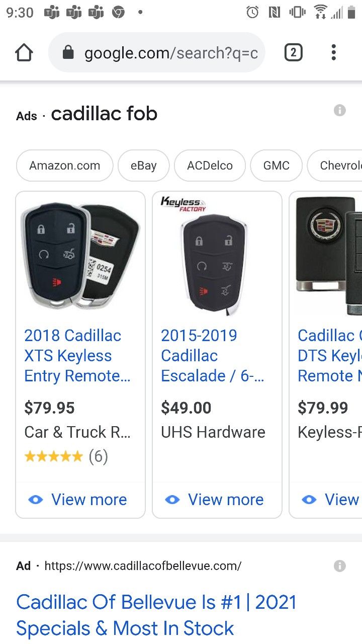Open the tab switcher showing 2 tabs
362x644 pixels.
click(294, 53)
